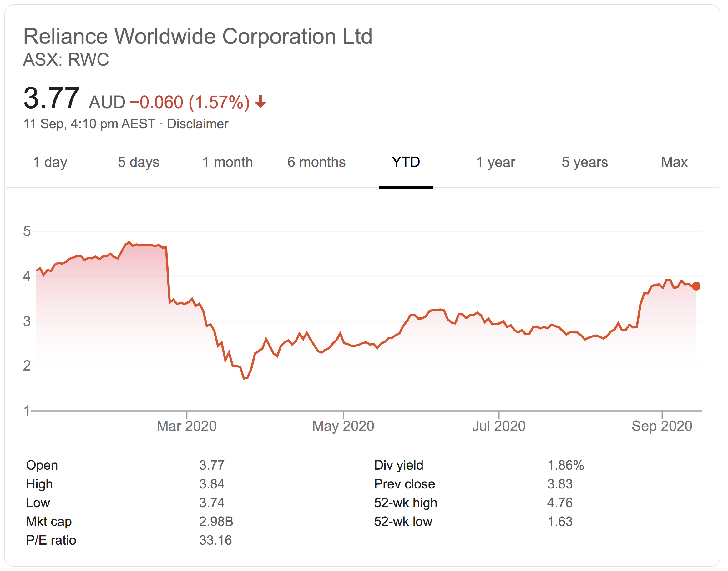Click the ASX: RWC ticker text
This screenshot has height=571, width=728.
pos(66,60)
